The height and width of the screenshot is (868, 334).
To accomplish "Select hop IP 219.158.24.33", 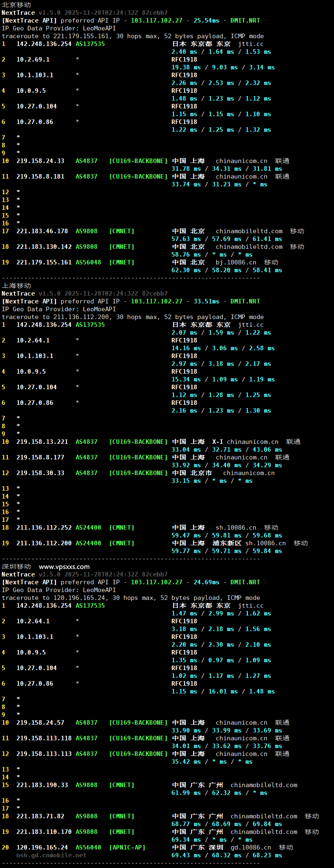I will tap(40, 161).
